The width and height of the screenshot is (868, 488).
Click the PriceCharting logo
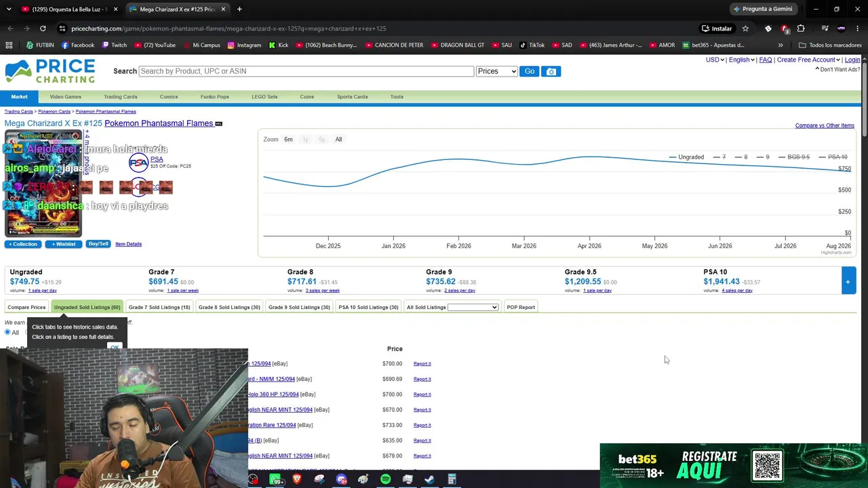50,71
